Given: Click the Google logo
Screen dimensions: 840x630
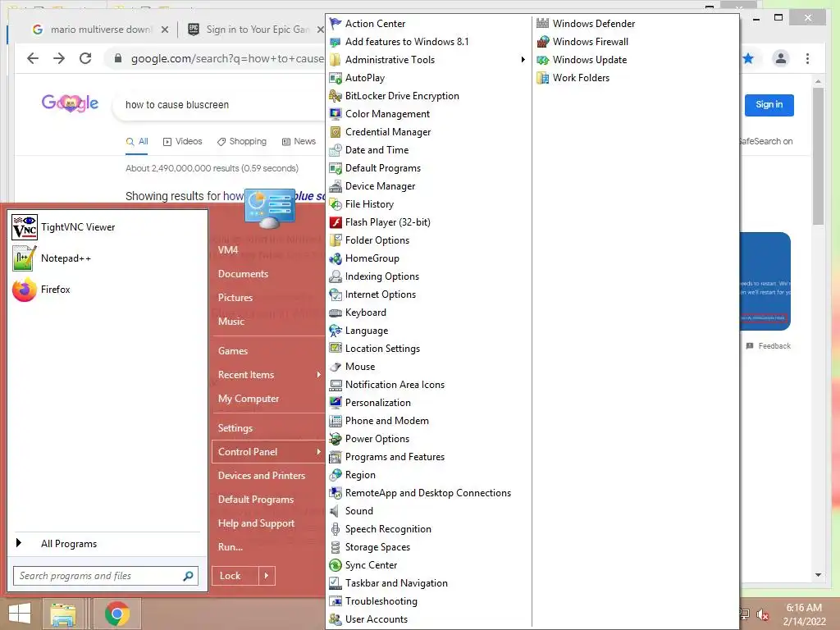Looking at the screenshot, I should [70, 103].
